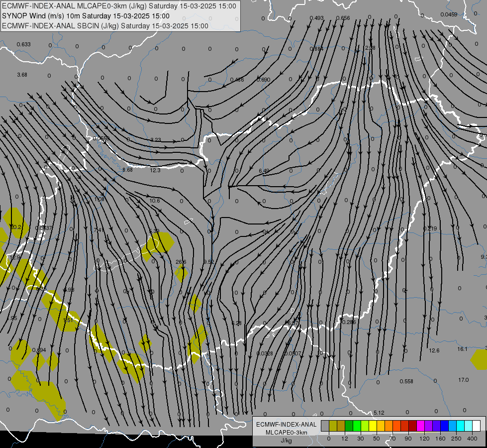This screenshot has width=487, height=448.
Task: Select the dark green legend swatch
Action: click(349, 426)
